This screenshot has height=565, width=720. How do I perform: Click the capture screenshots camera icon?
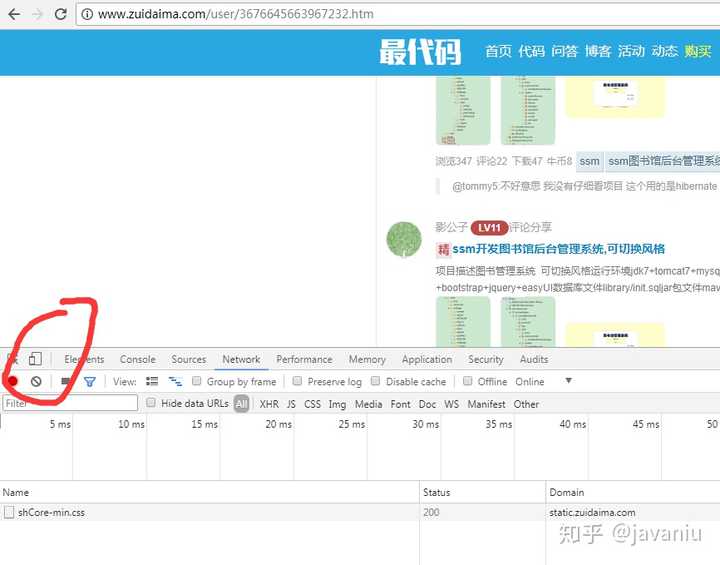(x=66, y=381)
